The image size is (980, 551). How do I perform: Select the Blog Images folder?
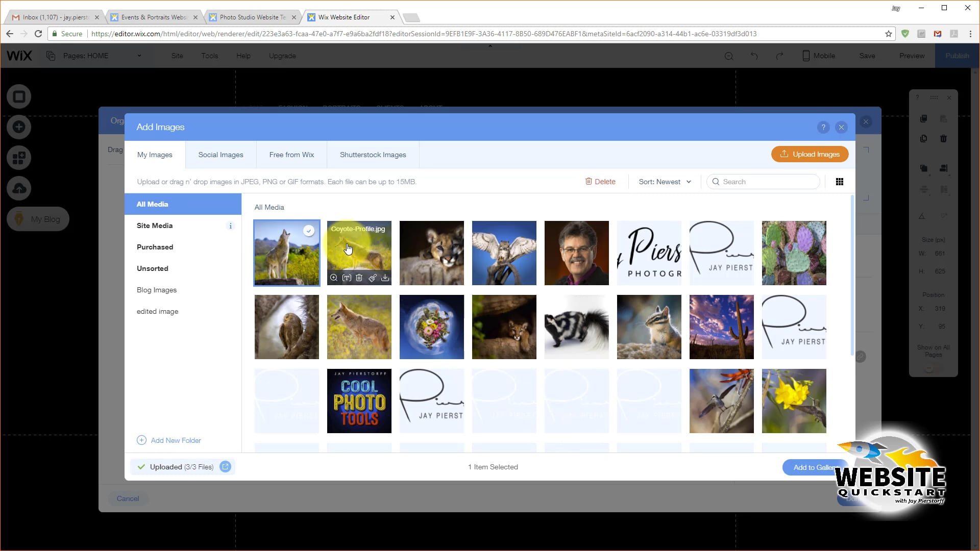point(157,290)
